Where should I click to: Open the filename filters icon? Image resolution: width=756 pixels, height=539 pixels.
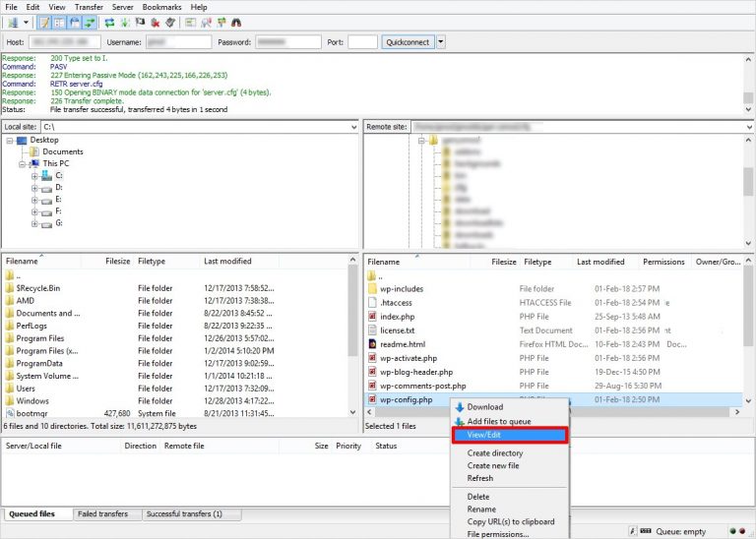190,23
